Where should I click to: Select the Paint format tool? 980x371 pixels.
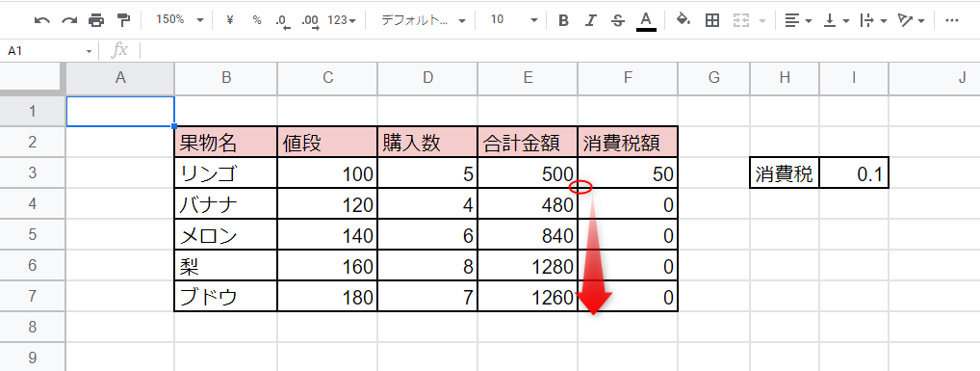click(124, 20)
